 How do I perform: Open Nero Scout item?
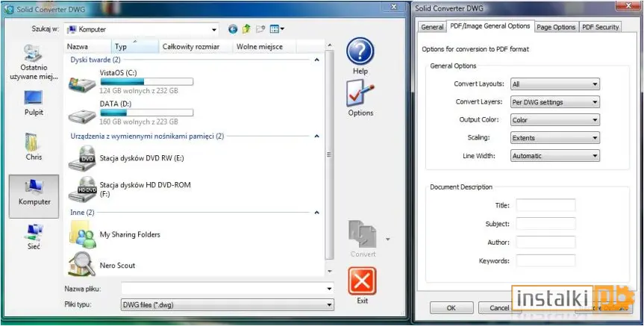101,266
